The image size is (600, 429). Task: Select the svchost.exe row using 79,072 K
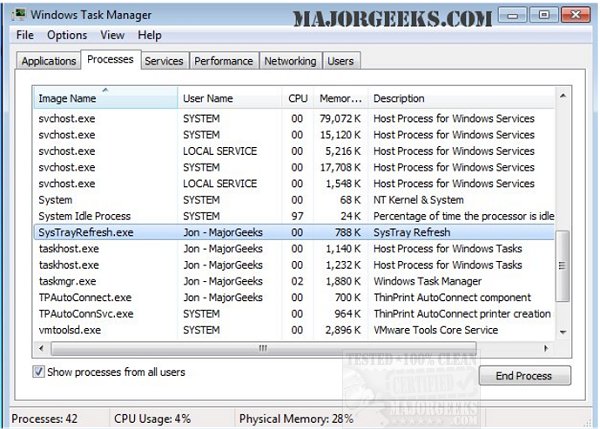tap(294, 119)
